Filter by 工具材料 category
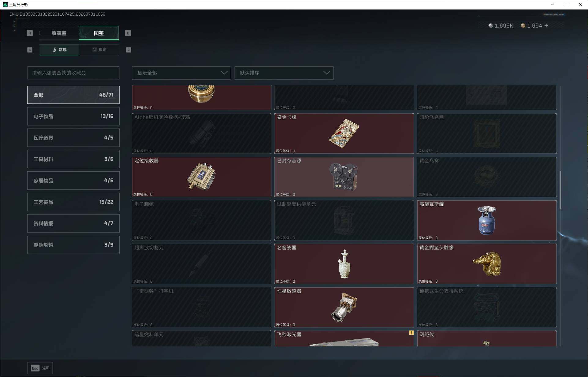This screenshot has height=377, width=588. click(x=73, y=159)
